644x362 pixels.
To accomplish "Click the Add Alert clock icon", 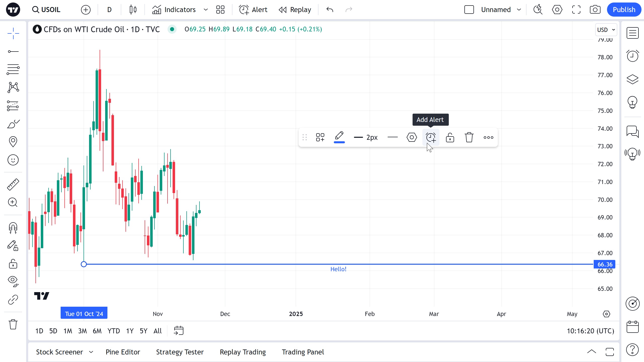I will [x=431, y=138].
